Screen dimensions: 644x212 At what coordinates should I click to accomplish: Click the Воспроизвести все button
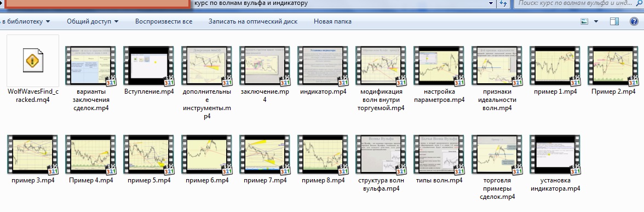tap(163, 21)
